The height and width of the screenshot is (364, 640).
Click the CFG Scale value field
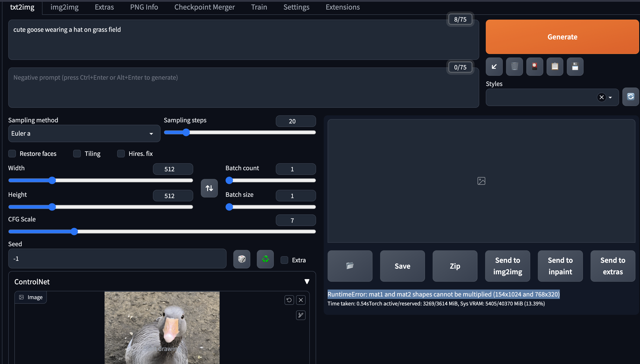point(296,220)
